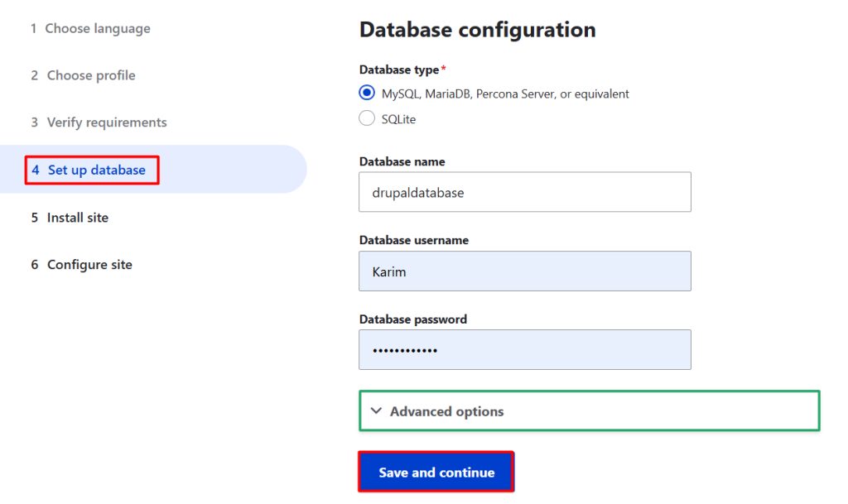Select step 4 Set up database
Image resolution: width=848 pixels, height=504 pixels.
[x=89, y=170]
